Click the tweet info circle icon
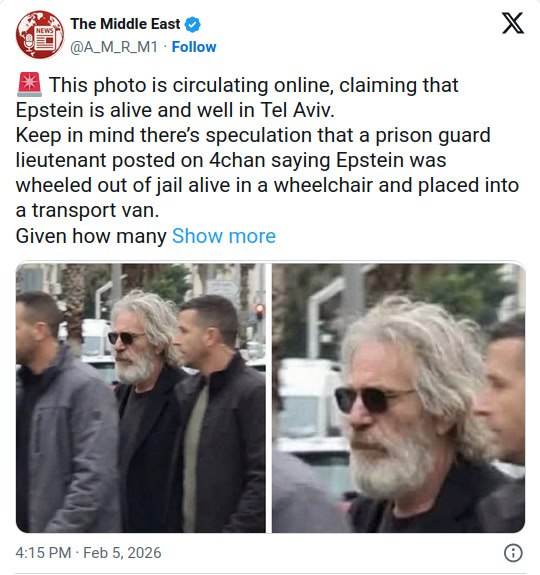The height and width of the screenshot is (575, 540). (x=513, y=553)
